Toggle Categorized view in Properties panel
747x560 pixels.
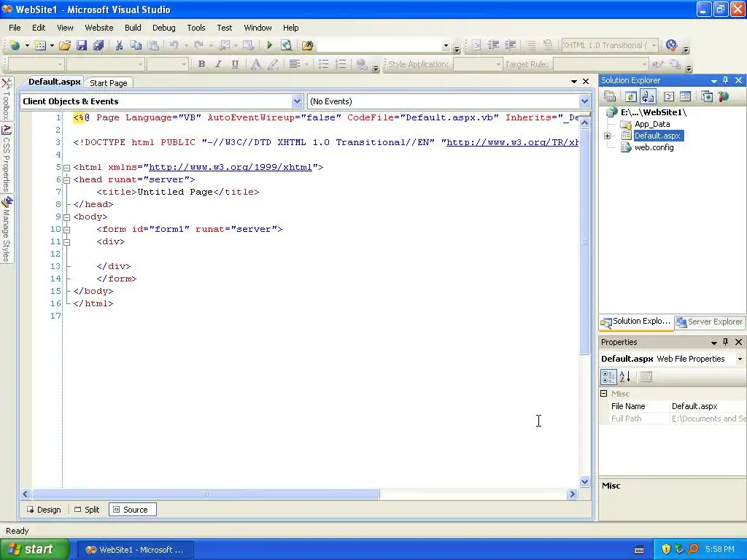coord(608,377)
